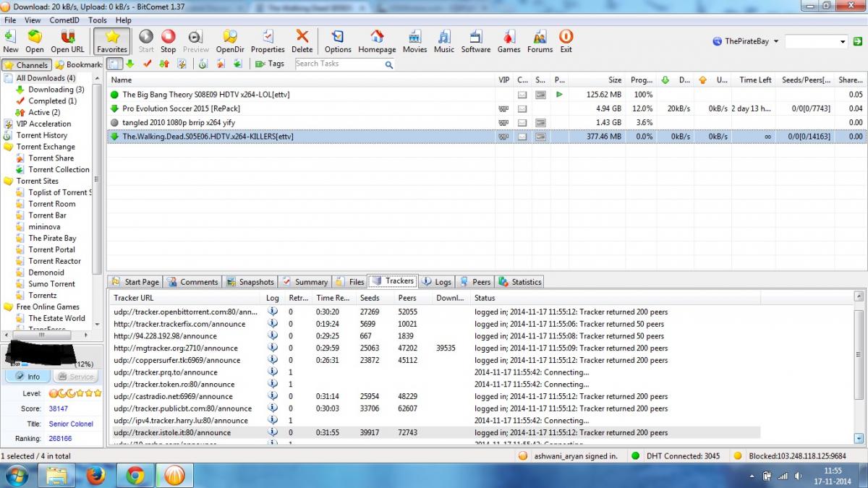
Task: Open the Peers tab
Action: tap(475, 282)
